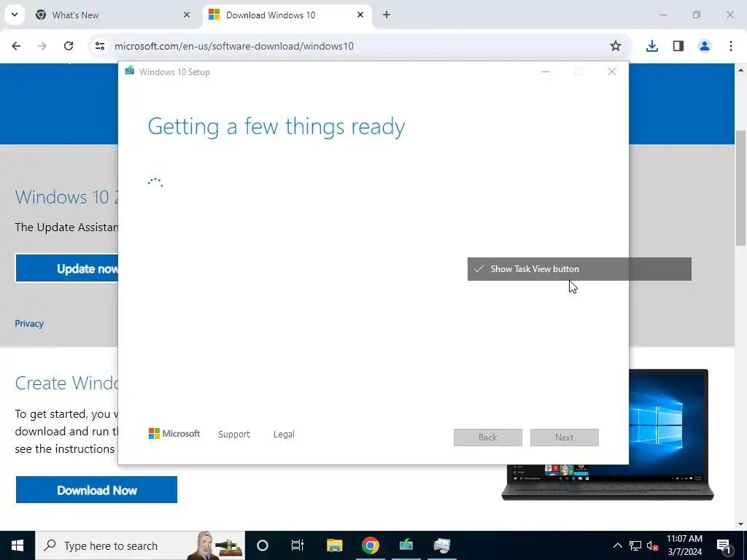Open the Chrome profile avatar

click(x=705, y=46)
